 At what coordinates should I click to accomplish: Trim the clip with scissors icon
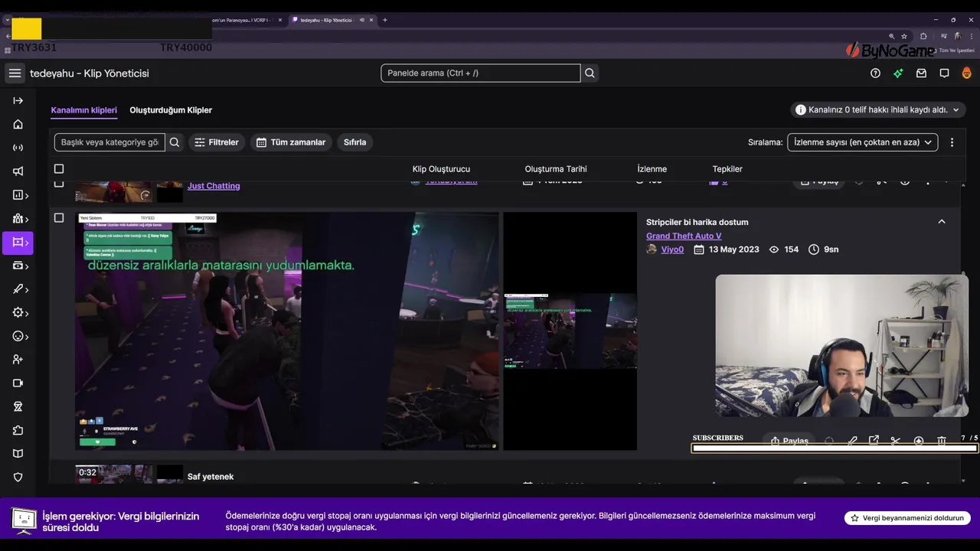[896, 441]
